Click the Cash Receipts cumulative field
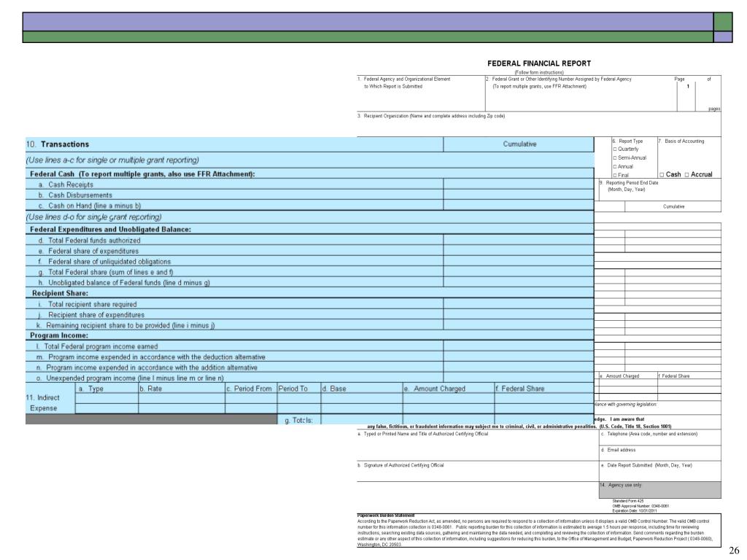This screenshot has height=560, width=747. [x=519, y=184]
